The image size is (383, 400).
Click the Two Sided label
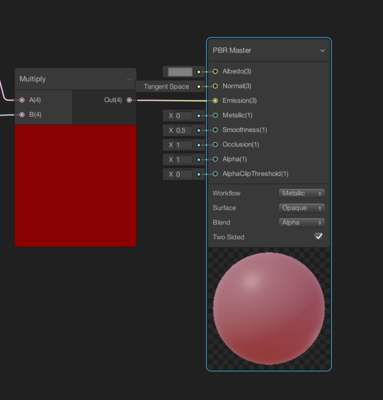[x=228, y=237]
